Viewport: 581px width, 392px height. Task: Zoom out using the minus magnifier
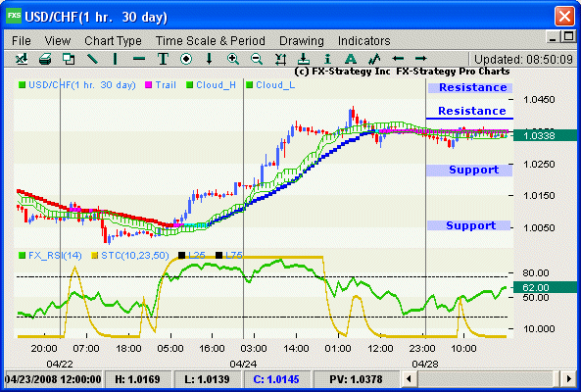click(x=257, y=59)
